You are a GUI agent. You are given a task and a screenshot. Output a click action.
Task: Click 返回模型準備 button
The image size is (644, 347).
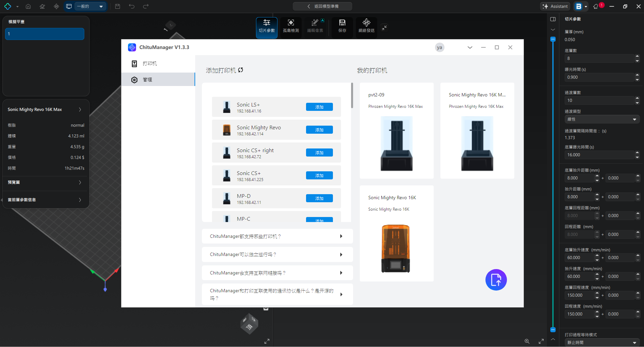tap(323, 6)
